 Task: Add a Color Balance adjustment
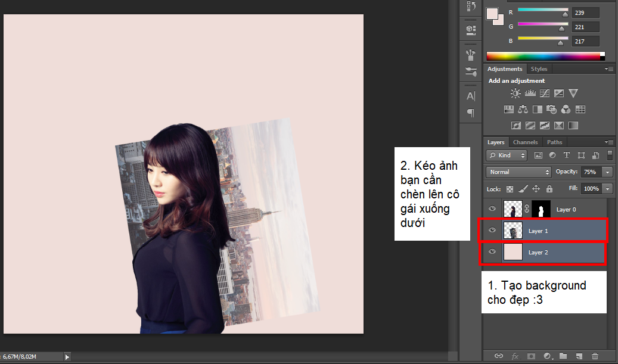(x=523, y=110)
